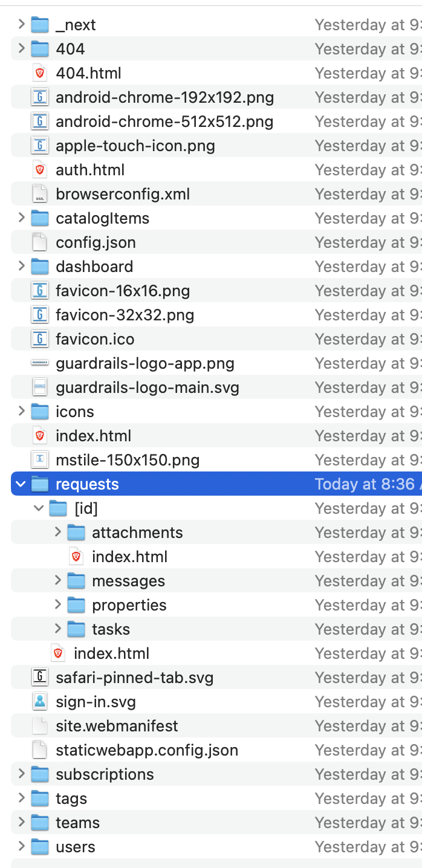Viewport: 422px width, 868px height.
Task: Click the mstile-150x150.png file icon
Action: point(40,460)
